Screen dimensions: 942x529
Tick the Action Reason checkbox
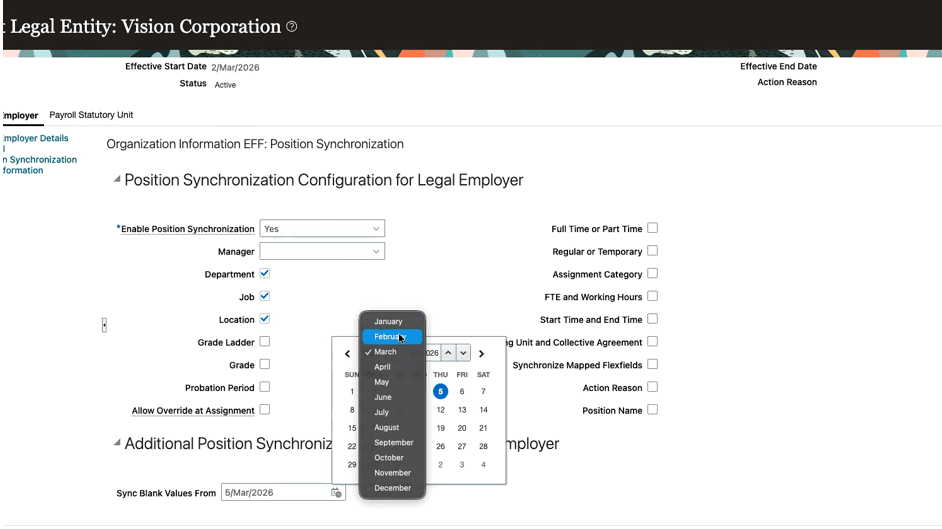tap(652, 387)
